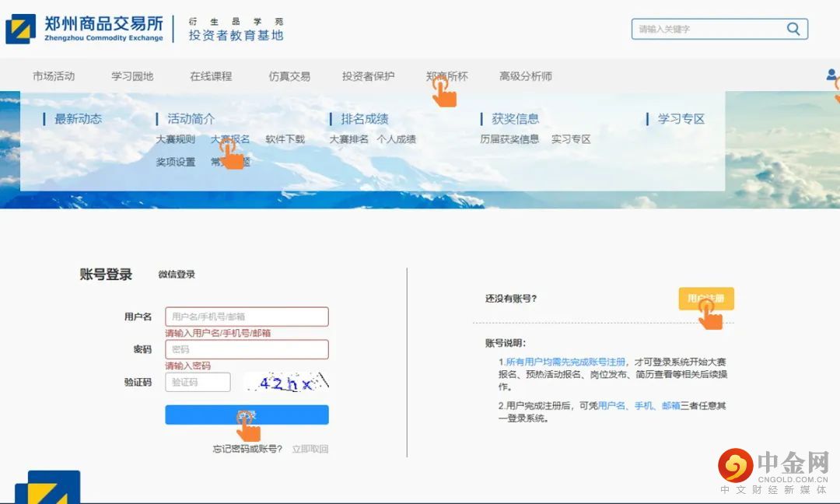Image resolution: width=840 pixels, height=504 pixels.
Task: Click the 账号说明: heading text
Action: pyautogui.click(x=506, y=343)
